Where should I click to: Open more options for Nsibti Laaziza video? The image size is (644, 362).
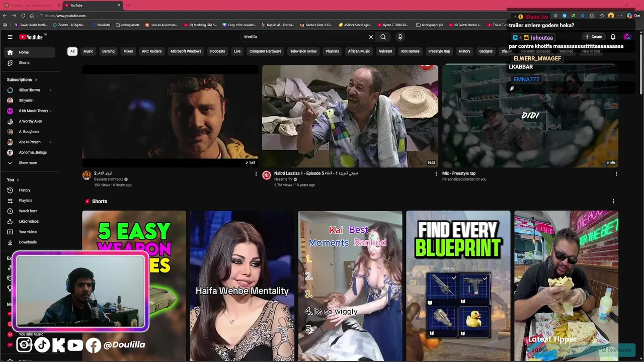[436, 174]
